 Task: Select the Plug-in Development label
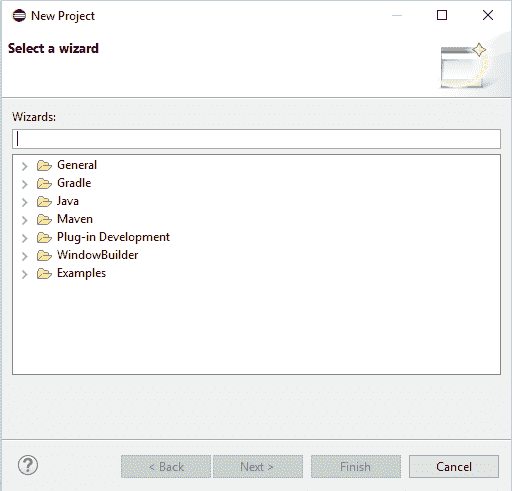[113, 237]
